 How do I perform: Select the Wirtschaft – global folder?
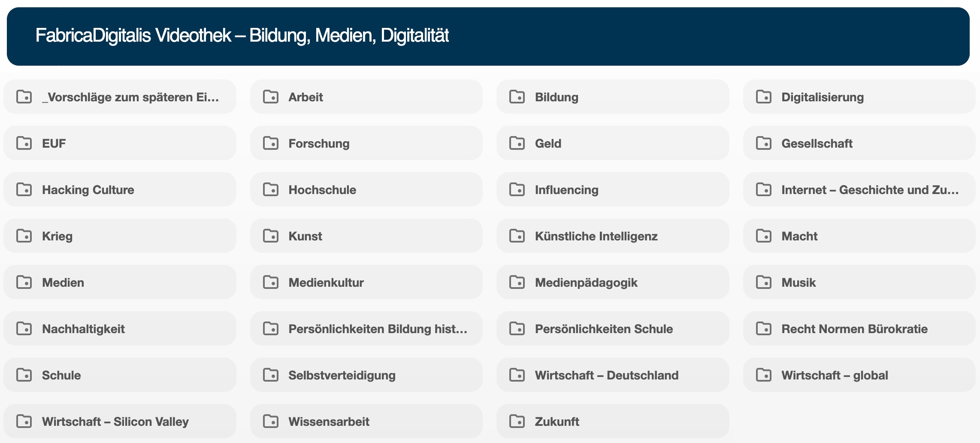tap(835, 375)
